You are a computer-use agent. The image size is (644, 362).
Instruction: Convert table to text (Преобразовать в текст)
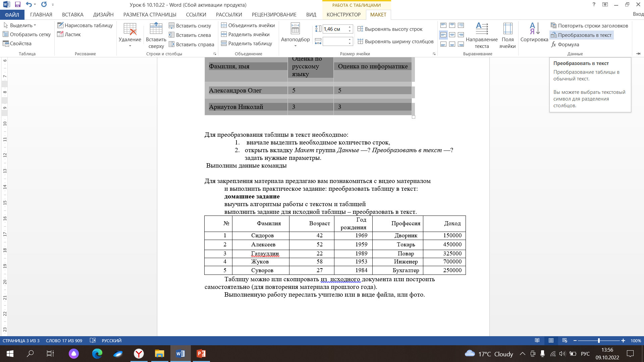581,35
